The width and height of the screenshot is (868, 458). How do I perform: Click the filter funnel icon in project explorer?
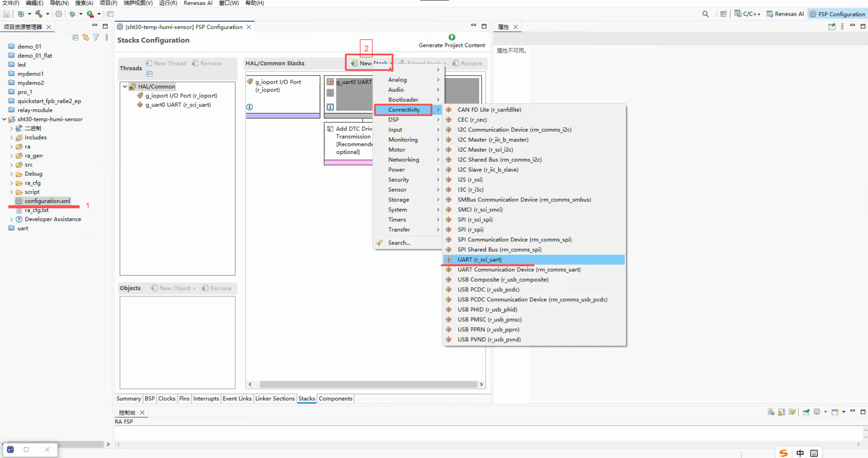click(96, 37)
